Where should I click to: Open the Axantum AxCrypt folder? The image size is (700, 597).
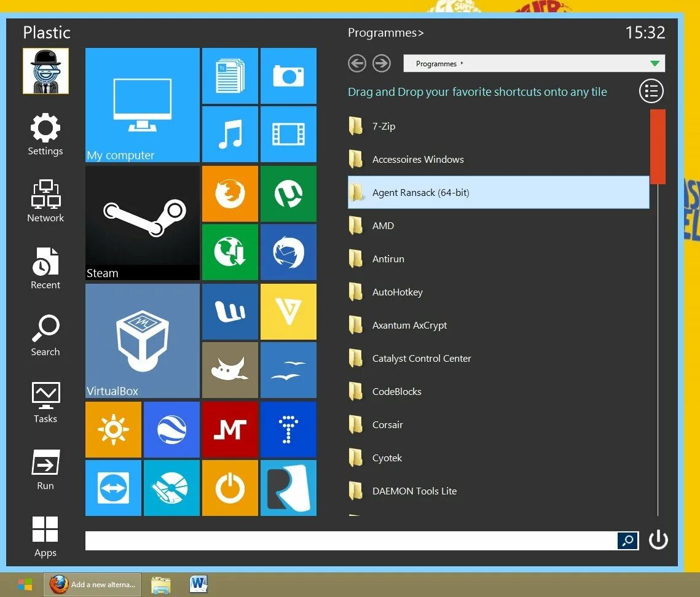point(498,325)
